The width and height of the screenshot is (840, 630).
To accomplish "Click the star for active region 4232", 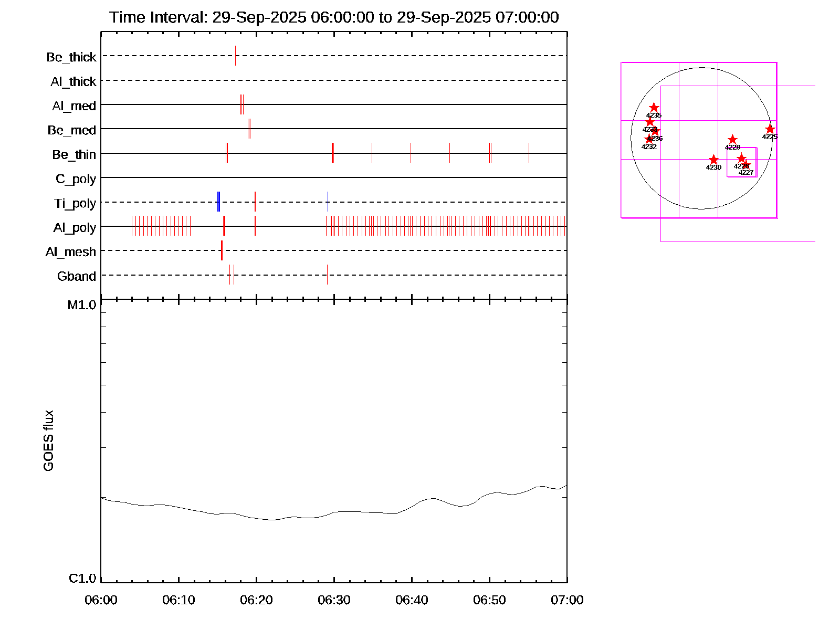I will click(x=649, y=139).
